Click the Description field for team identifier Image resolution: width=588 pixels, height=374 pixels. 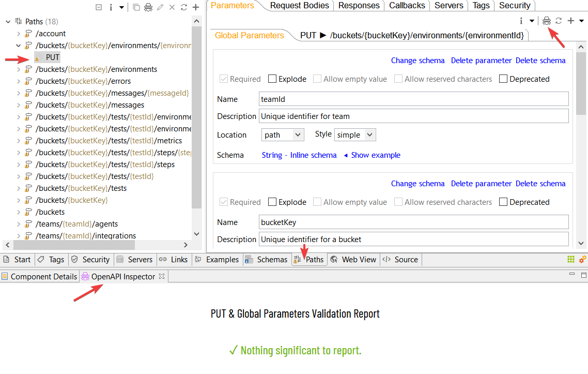coord(414,116)
